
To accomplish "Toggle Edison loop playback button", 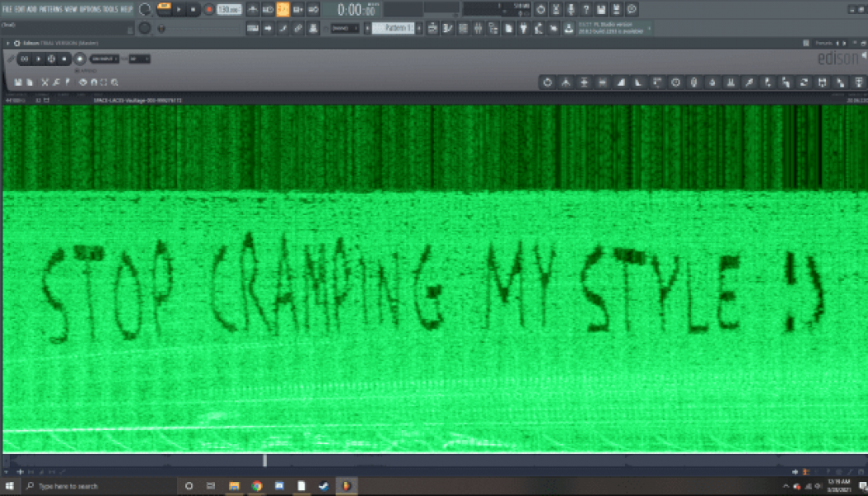I will pyautogui.click(x=25, y=59).
